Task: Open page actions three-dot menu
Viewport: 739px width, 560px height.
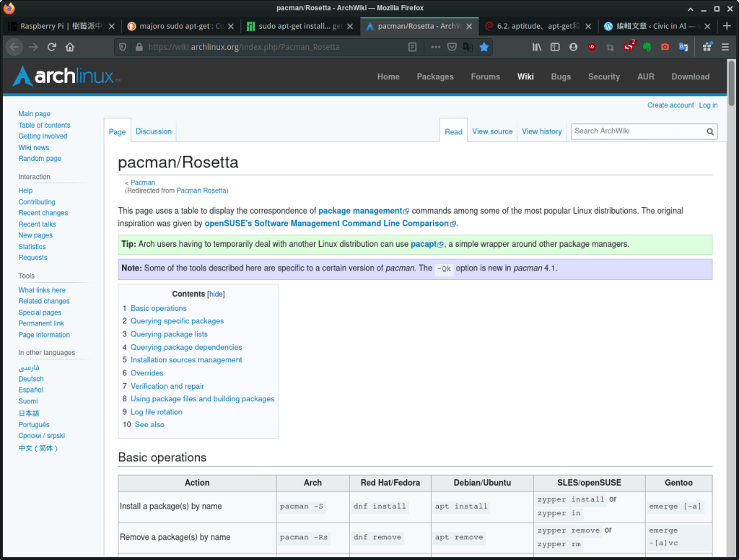Action: (x=436, y=47)
